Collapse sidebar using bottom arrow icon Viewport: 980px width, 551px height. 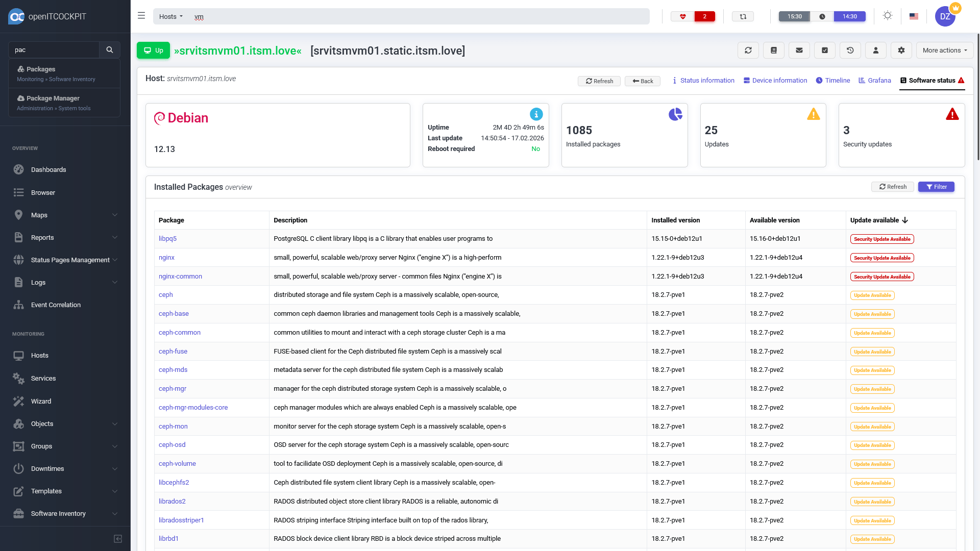pos(118,539)
